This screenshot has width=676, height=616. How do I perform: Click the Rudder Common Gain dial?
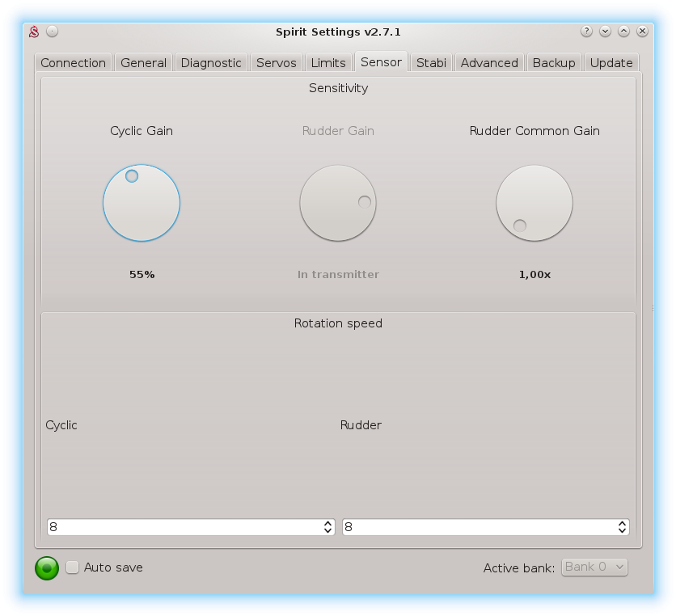pyautogui.click(x=534, y=203)
